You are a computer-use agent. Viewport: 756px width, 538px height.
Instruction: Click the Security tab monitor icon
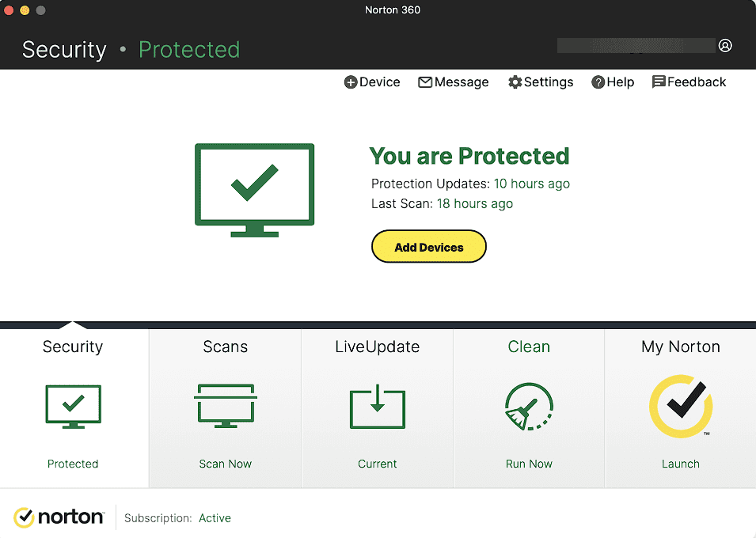74,407
